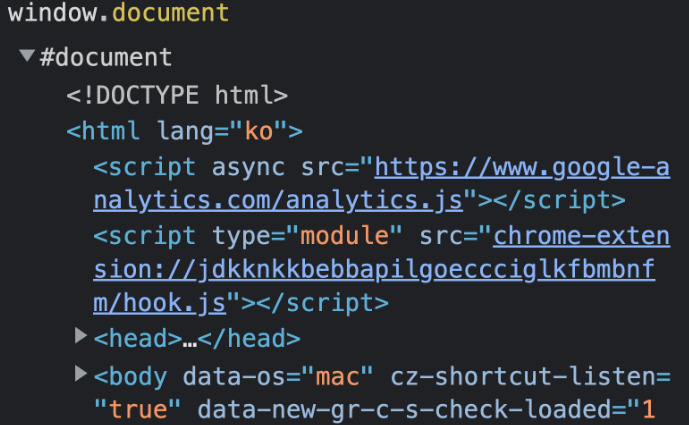Select the html lang="ko" element row
The image size is (689, 425).
[x=185, y=131]
